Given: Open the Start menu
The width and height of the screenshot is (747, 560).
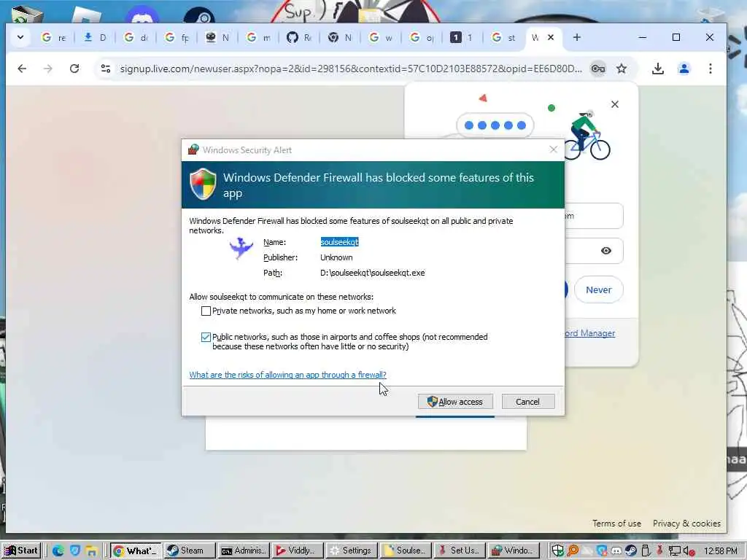Looking at the screenshot, I should click(x=21, y=551).
